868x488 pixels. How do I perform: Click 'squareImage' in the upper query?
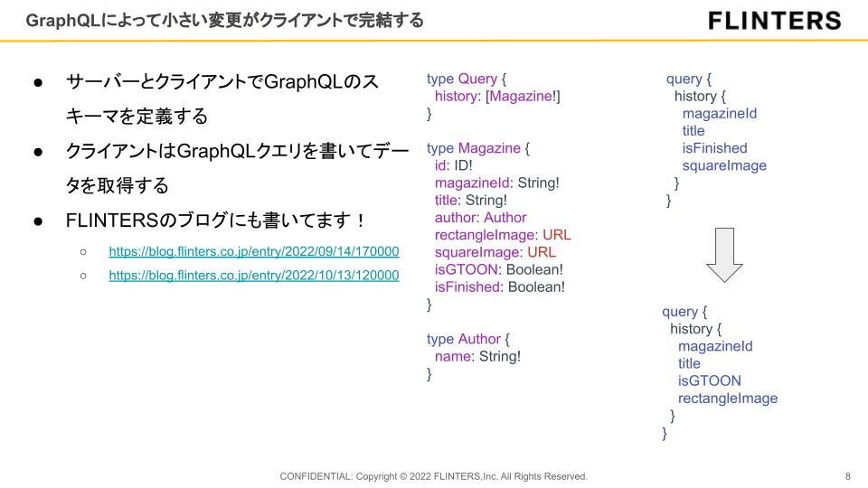click(724, 165)
